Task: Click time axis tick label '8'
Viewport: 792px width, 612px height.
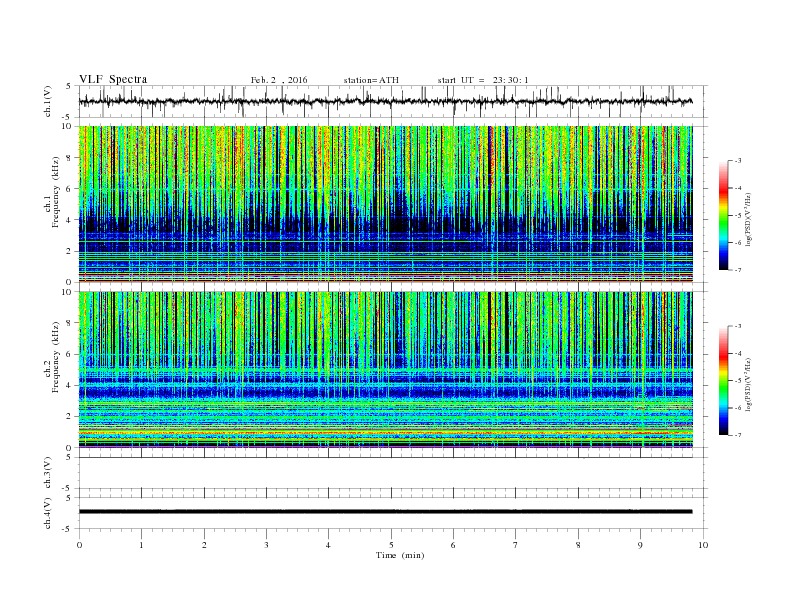Action: coord(578,545)
